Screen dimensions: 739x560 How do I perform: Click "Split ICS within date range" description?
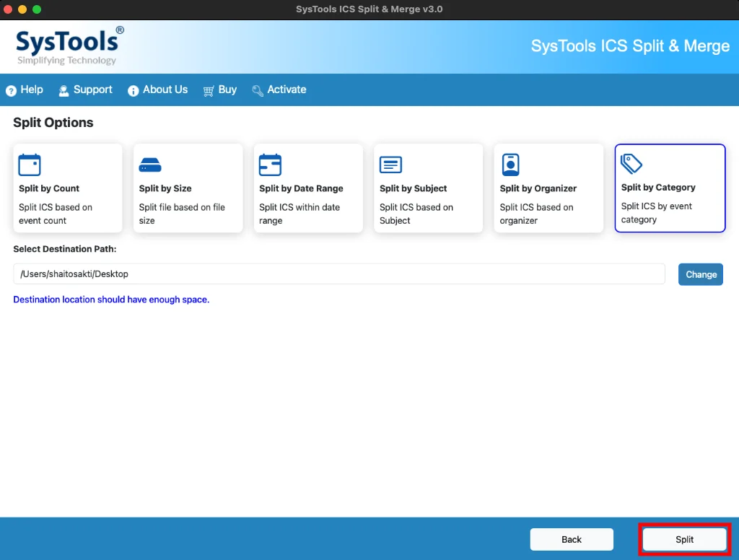click(299, 214)
